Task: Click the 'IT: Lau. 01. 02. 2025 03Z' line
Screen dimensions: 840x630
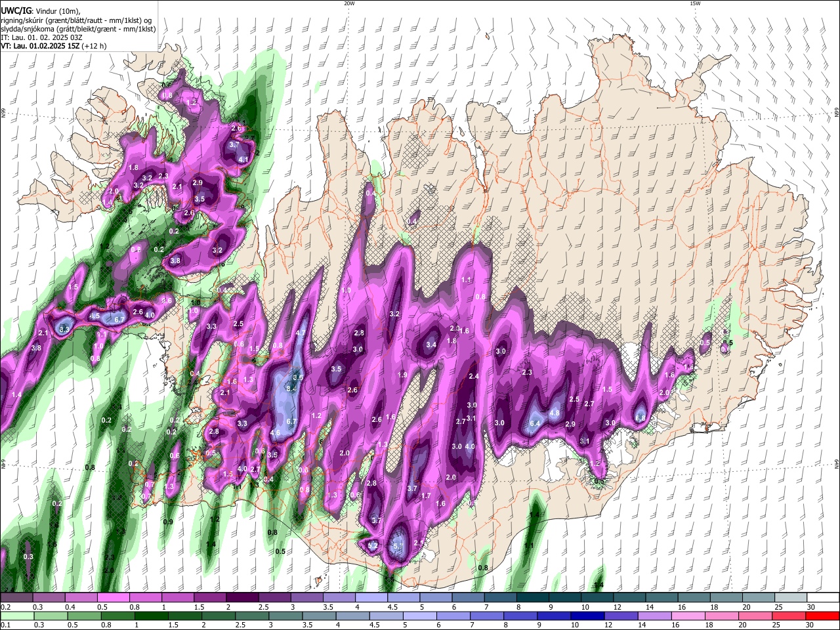Action: pos(41,37)
